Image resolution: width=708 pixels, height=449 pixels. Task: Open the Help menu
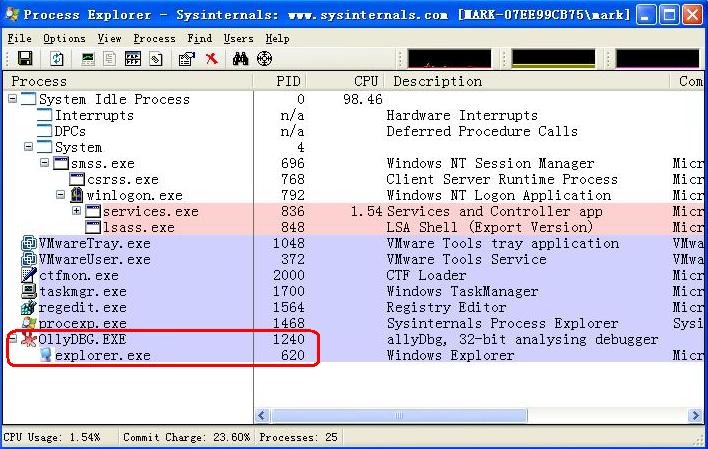click(277, 39)
